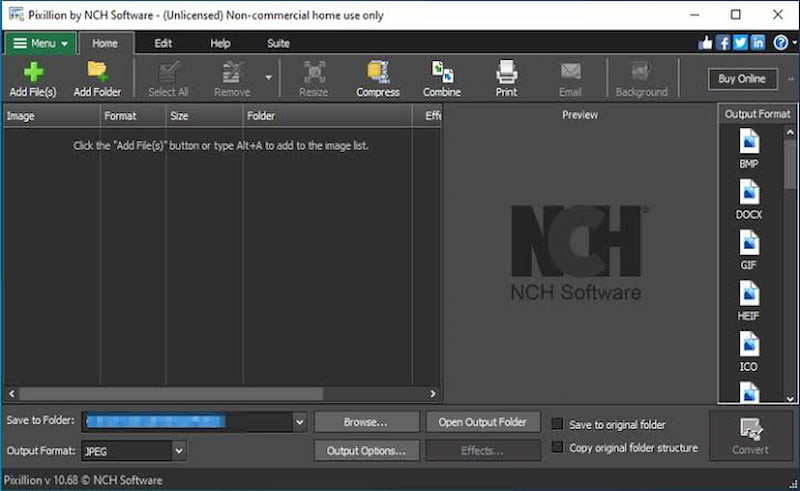800x491 pixels.
Task: Click the output format scroll-up arrow
Action: tap(790, 132)
